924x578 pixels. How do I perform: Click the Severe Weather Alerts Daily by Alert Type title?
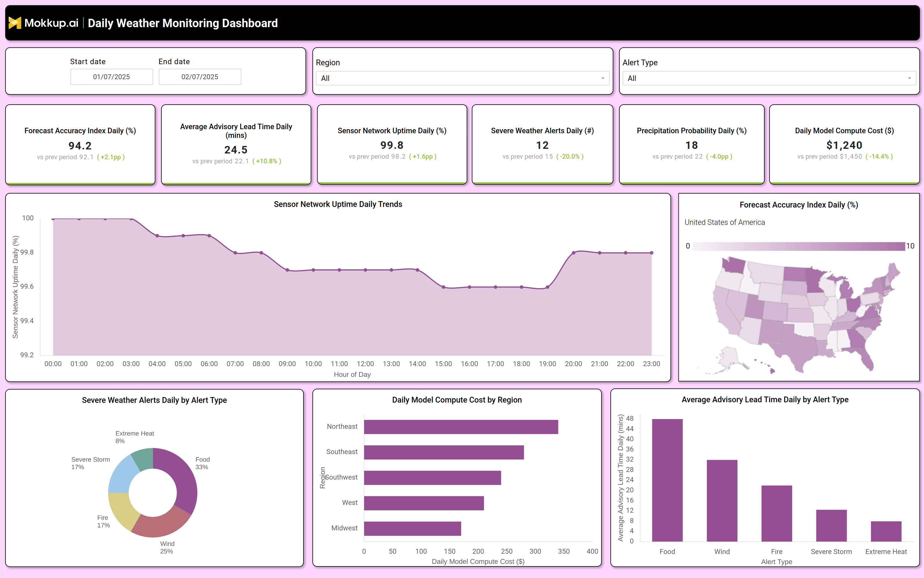pos(154,400)
